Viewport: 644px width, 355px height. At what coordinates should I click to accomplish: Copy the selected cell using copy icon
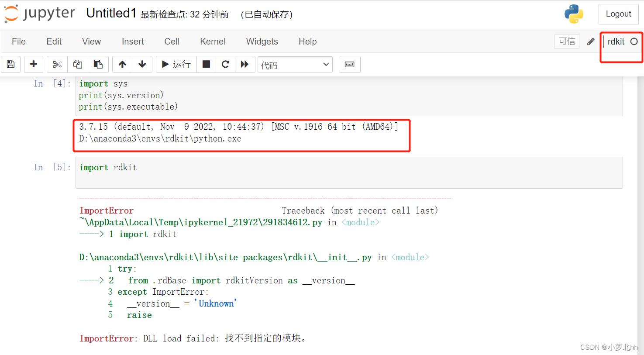(77, 64)
